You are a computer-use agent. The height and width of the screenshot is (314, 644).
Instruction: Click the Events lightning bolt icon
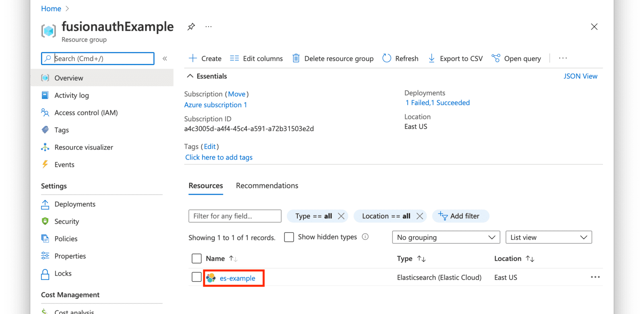click(45, 164)
